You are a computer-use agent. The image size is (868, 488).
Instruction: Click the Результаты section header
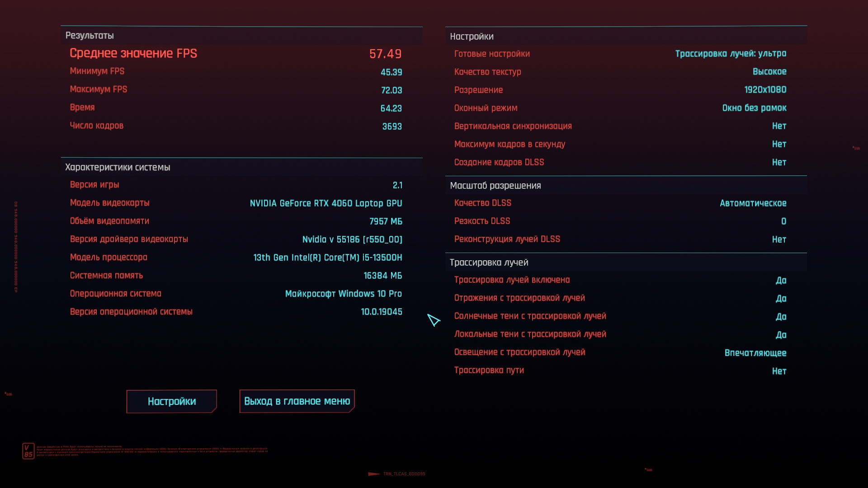tap(90, 36)
